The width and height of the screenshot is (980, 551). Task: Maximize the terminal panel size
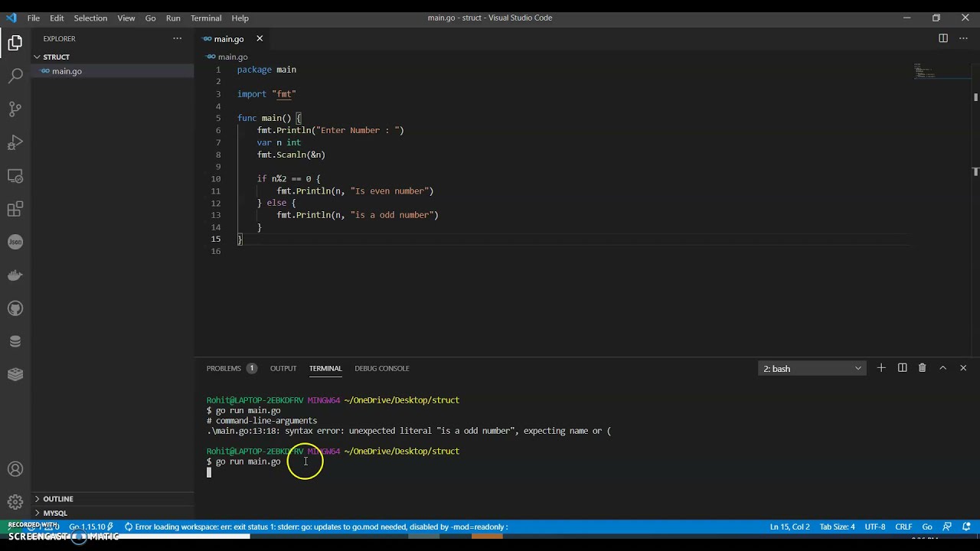[x=942, y=368]
